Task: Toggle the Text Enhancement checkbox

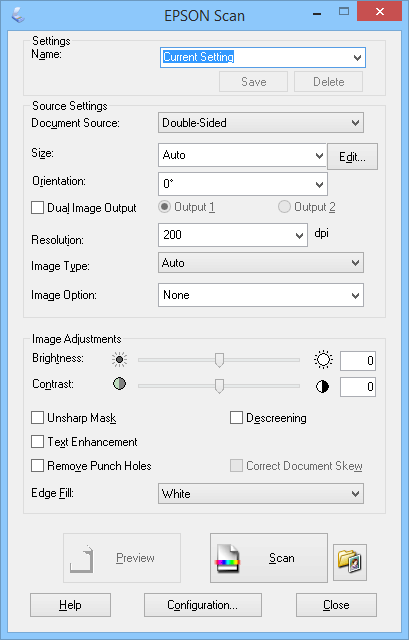Action: pos(38,442)
